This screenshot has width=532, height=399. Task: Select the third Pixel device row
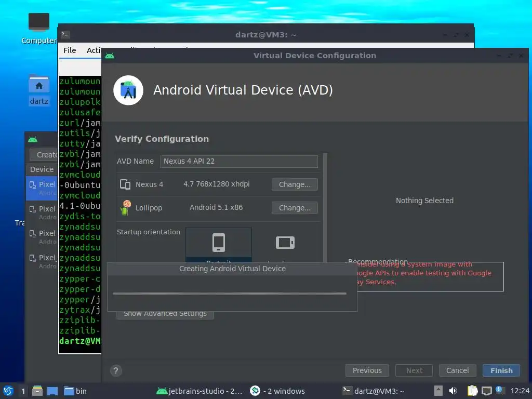42,237
